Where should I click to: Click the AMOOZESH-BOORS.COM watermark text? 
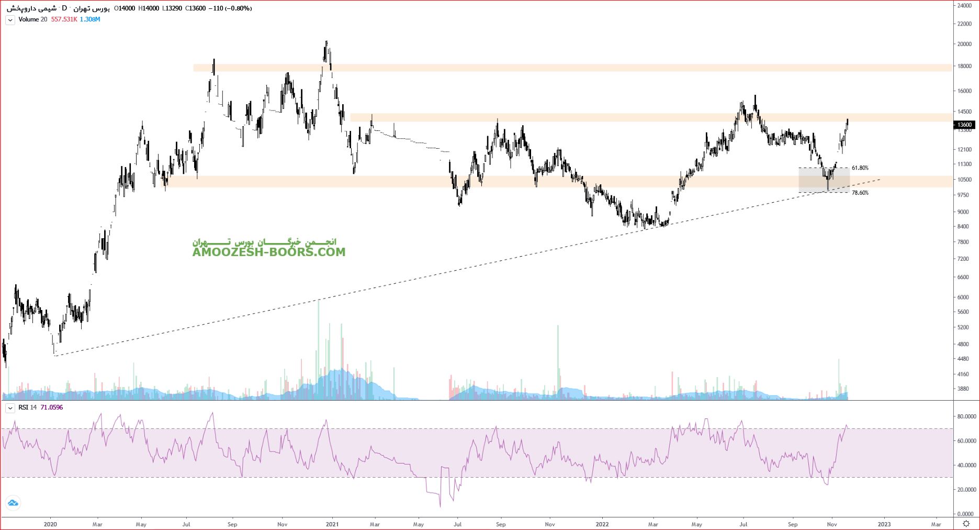(268, 252)
